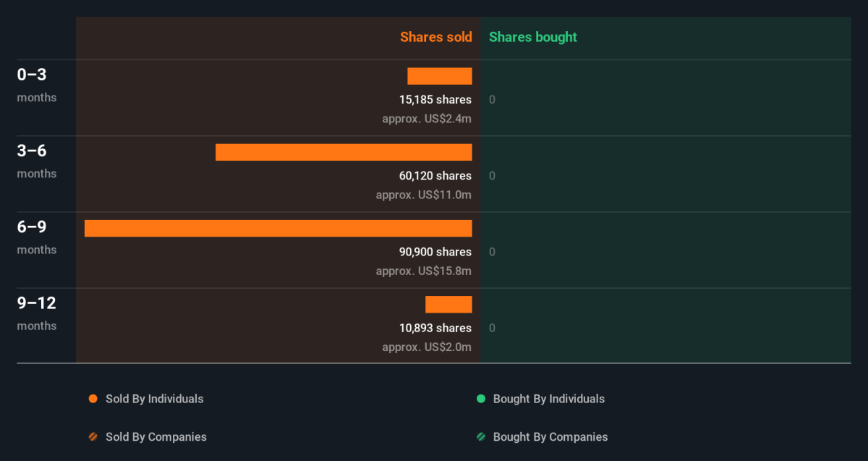Viewport: 868px width, 461px height.
Task: Click the orange Sold By Individuals legend dot
Action: coord(93,399)
